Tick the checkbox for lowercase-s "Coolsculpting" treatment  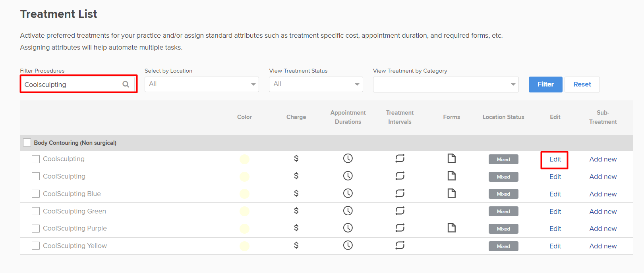point(36,159)
